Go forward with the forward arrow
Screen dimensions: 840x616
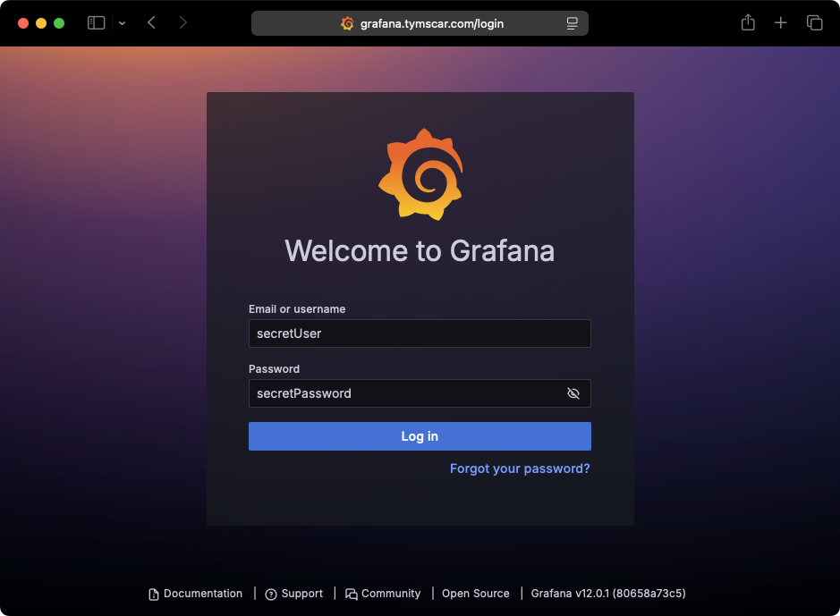183,22
